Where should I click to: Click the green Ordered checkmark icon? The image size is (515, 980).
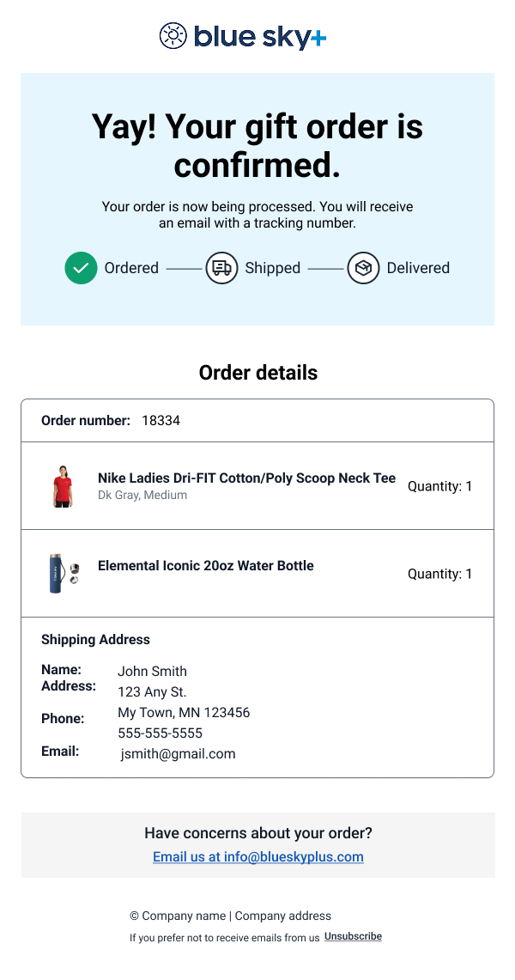pos(81,268)
